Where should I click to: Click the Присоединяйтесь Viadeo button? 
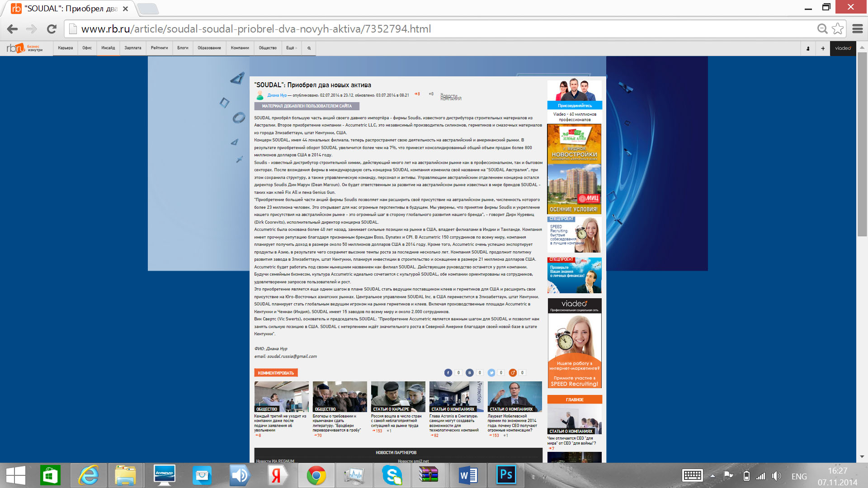(x=575, y=106)
